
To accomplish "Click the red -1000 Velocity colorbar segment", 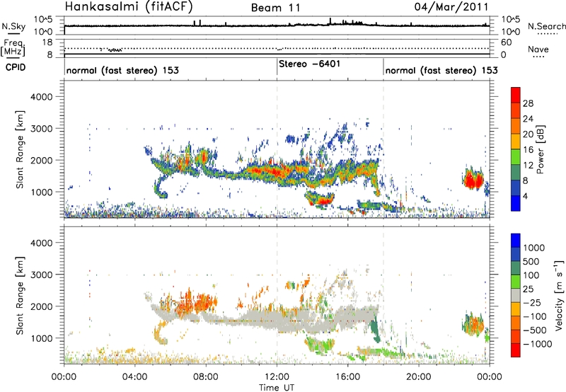I will click(516, 350).
